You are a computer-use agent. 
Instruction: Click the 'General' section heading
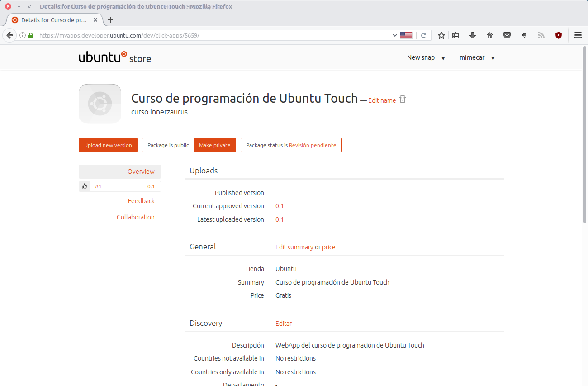pos(203,247)
